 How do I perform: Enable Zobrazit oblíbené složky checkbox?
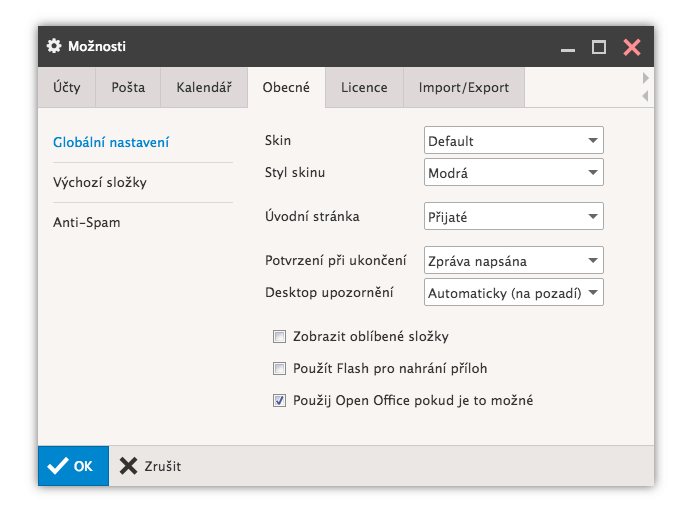coord(280,337)
